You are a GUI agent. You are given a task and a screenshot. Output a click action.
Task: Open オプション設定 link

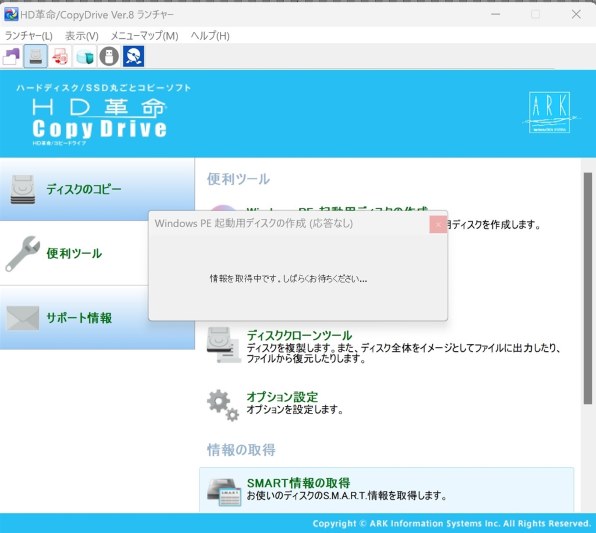click(x=282, y=397)
